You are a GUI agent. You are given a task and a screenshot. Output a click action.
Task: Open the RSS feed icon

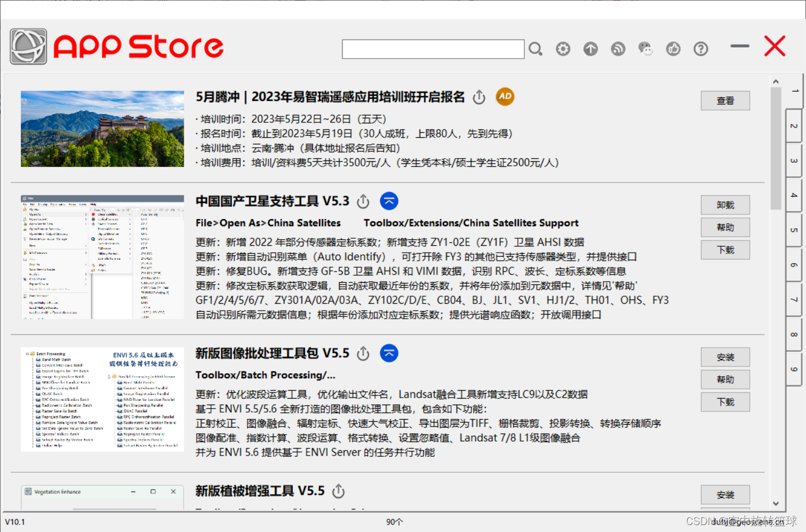pyautogui.click(x=618, y=49)
